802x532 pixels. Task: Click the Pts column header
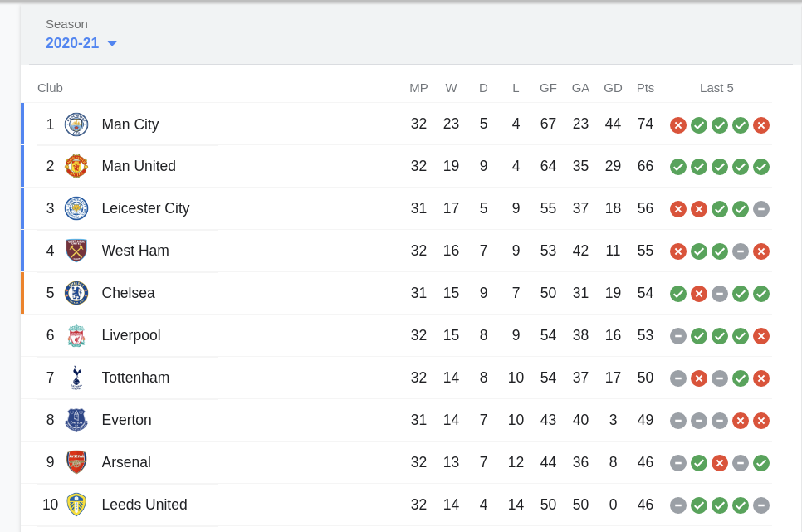(x=645, y=88)
